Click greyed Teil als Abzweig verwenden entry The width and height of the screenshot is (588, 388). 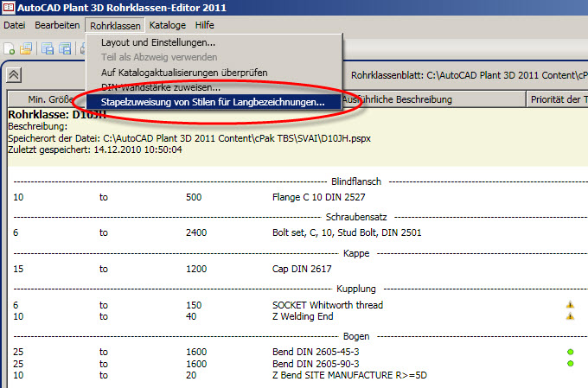(x=214, y=57)
